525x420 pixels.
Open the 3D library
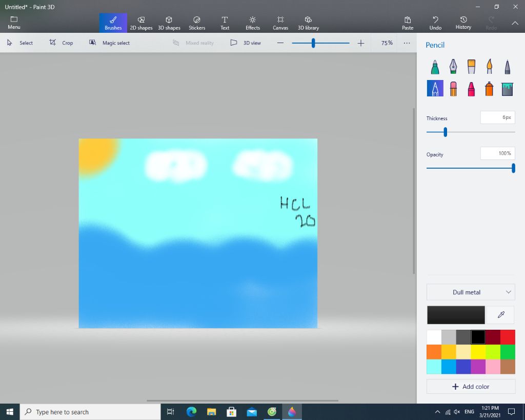308,23
